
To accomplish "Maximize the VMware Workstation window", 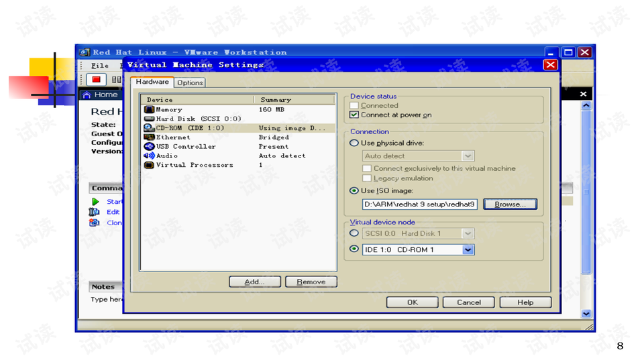I will 568,52.
